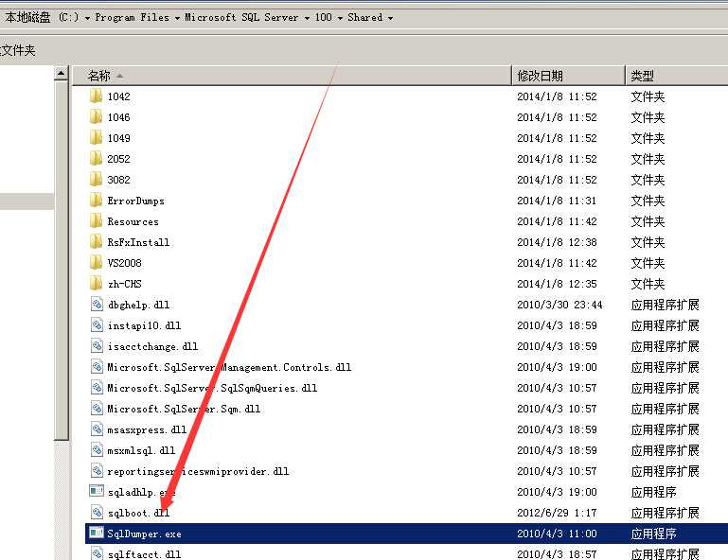Select the RsFxInstall folder icon
The width and height of the screenshot is (728, 560).
[96, 242]
